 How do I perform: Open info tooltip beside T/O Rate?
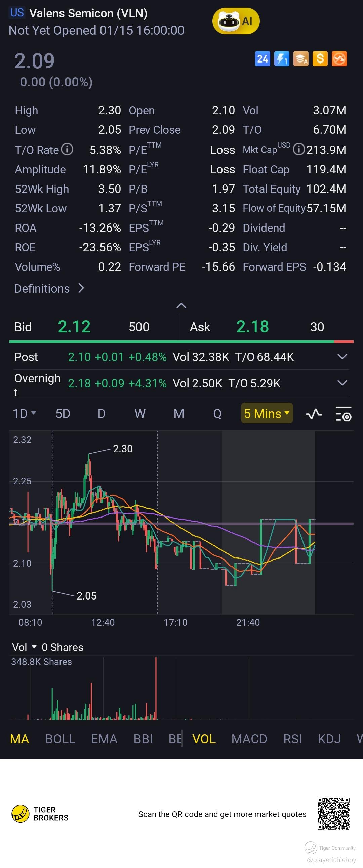click(x=68, y=149)
